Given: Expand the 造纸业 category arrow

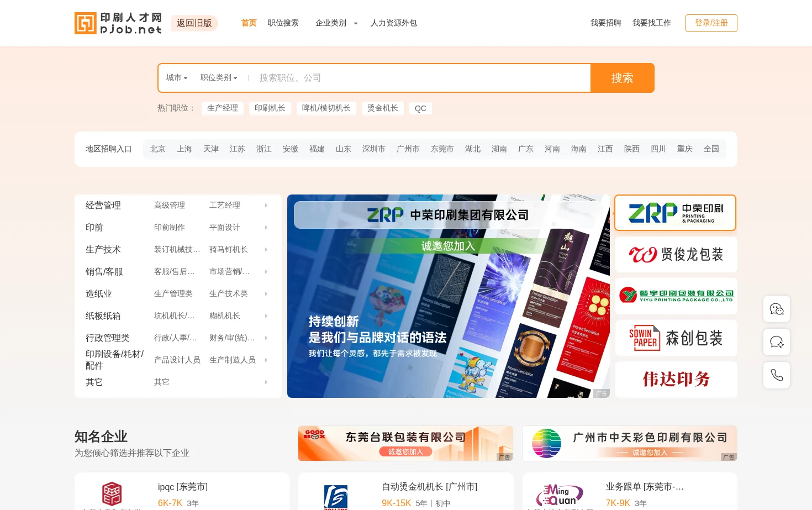Looking at the screenshot, I should pos(266,294).
